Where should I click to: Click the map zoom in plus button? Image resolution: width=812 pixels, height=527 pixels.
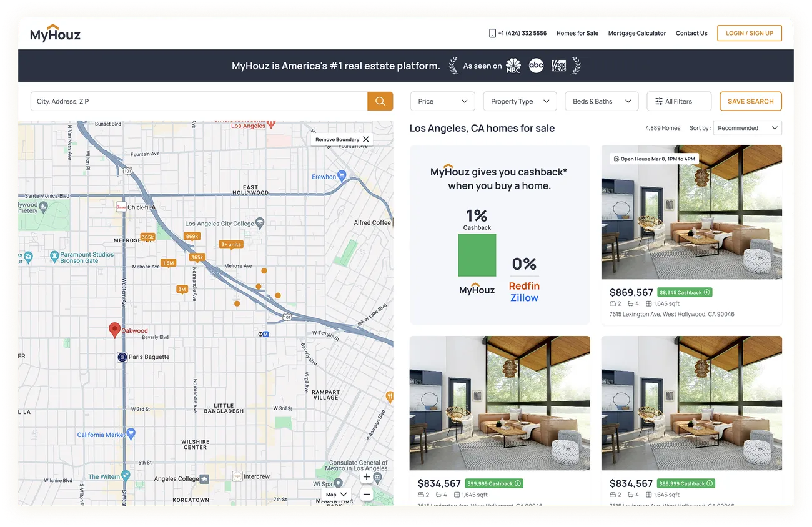click(367, 477)
